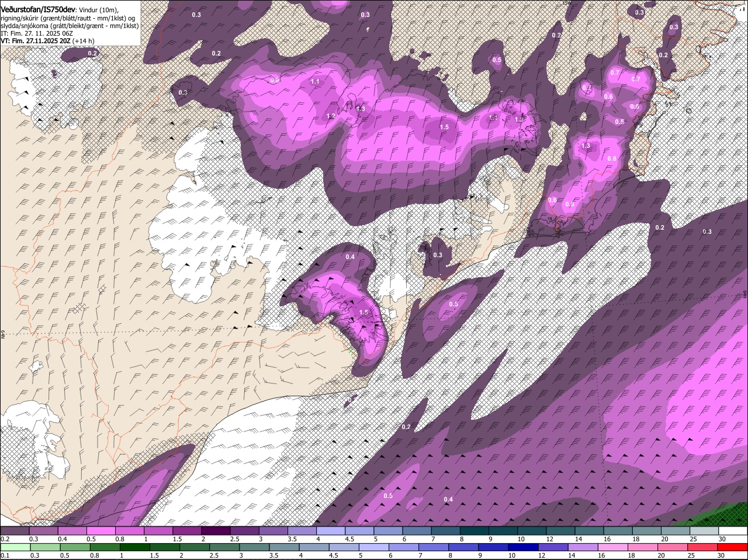Pick upper legend swatch between 0.8 and 1
This screenshot has width=748, height=560.
coord(129,531)
